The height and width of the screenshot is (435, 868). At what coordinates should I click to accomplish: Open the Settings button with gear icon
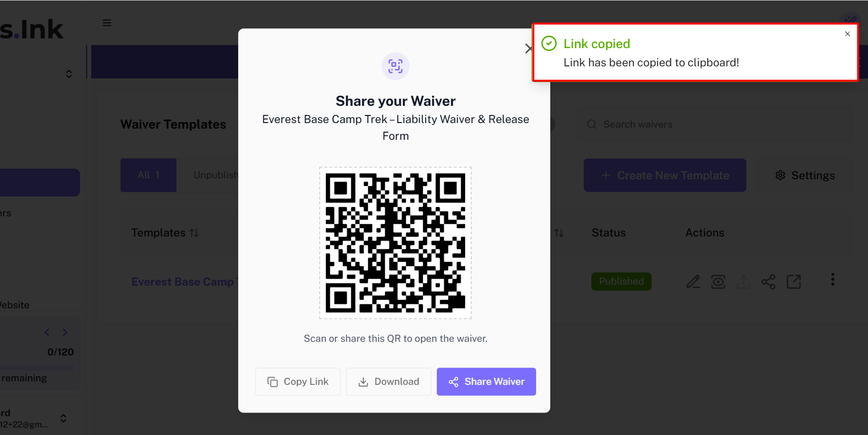click(x=805, y=176)
